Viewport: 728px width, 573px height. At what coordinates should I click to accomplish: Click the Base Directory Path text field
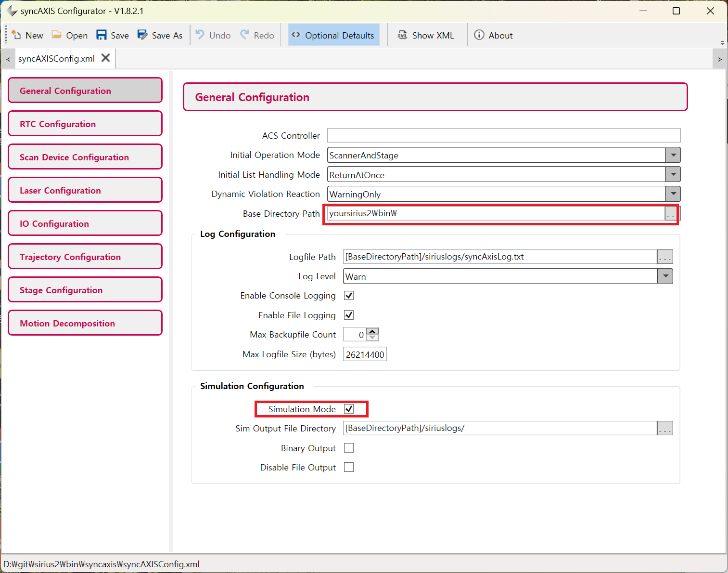[x=496, y=213]
